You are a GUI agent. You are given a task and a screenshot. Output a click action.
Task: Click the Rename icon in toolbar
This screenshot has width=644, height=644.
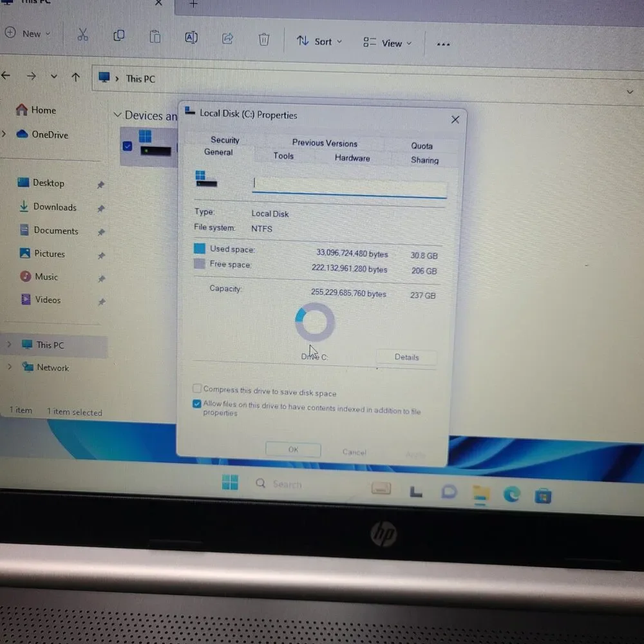tap(191, 38)
